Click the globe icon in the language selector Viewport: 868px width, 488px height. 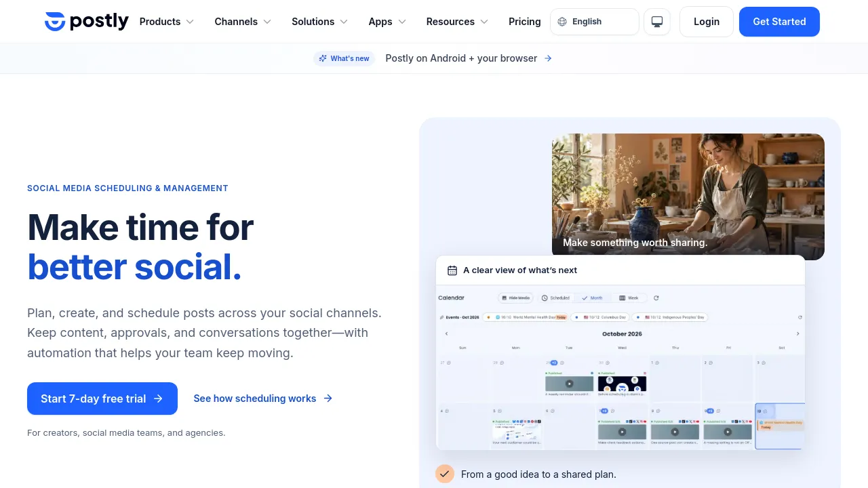(x=562, y=22)
